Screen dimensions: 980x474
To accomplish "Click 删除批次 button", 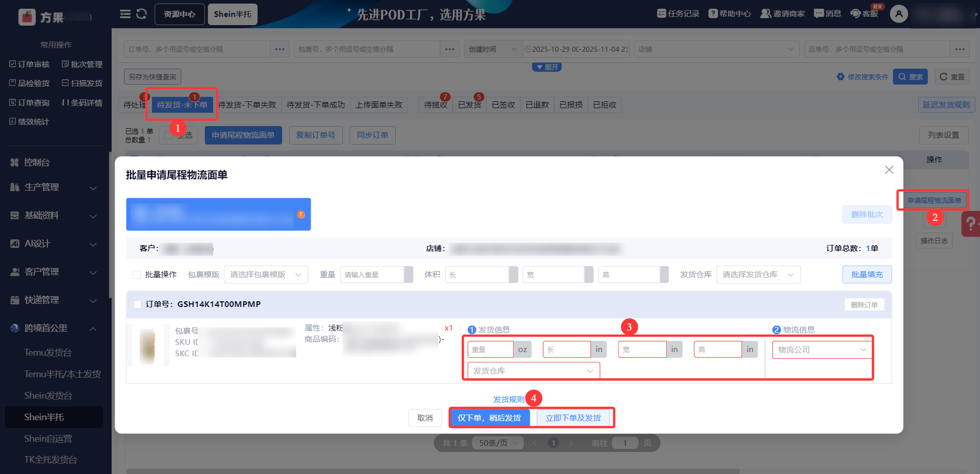I will (867, 215).
